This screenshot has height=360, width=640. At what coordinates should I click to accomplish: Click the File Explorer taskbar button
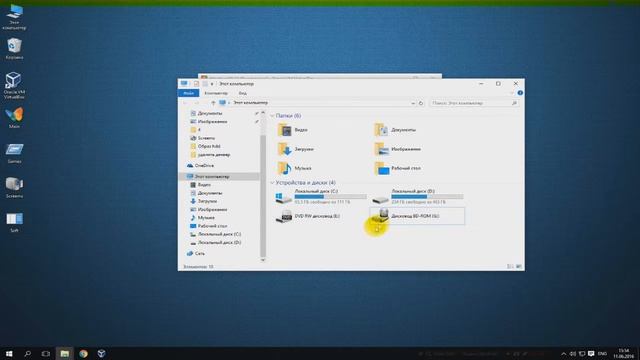pyautogui.click(x=64, y=353)
